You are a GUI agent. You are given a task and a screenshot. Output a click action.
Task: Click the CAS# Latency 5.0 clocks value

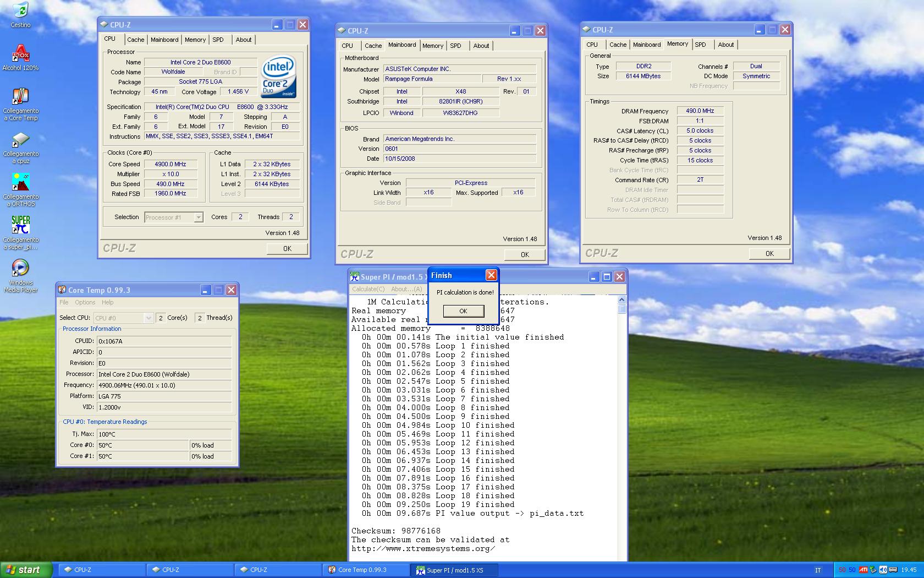click(x=700, y=130)
